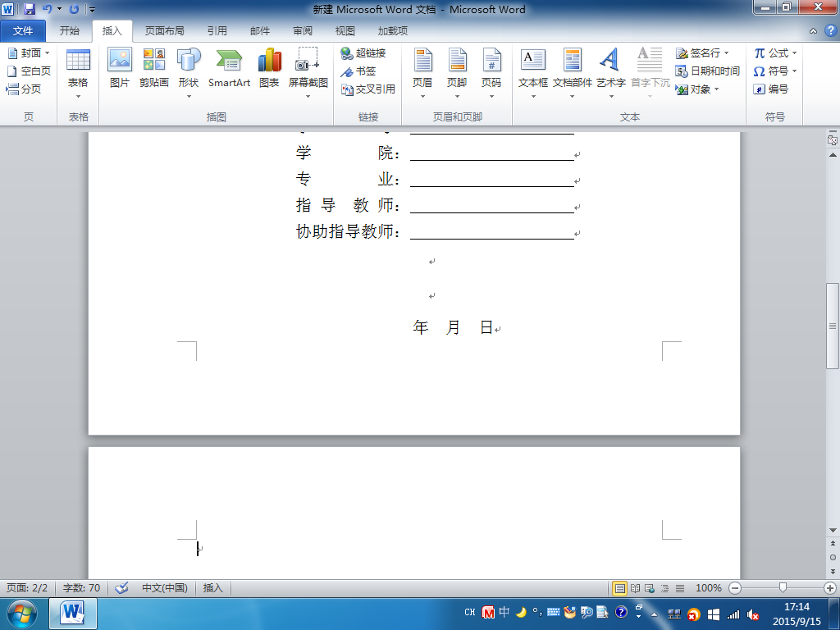Insert a page break (分页)
Viewport: 840px width, 630px height.
tap(24, 89)
